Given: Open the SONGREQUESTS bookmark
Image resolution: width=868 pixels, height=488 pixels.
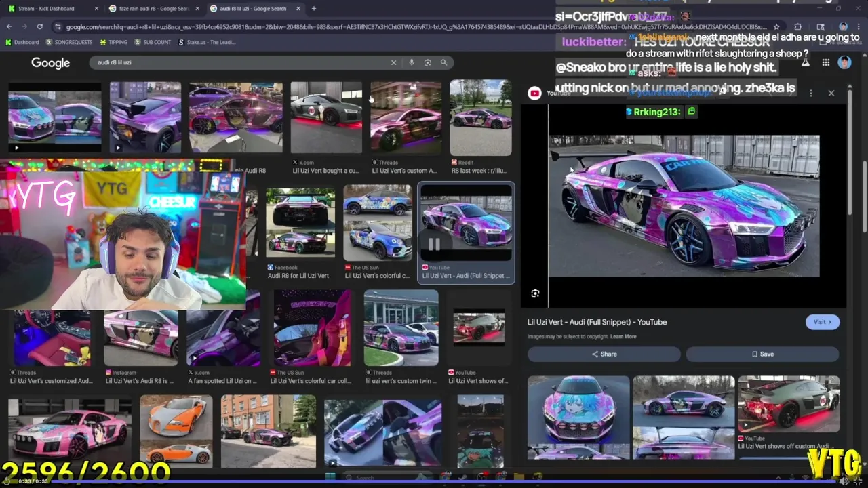Looking at the screenshot, I should (x=68, y=42).
